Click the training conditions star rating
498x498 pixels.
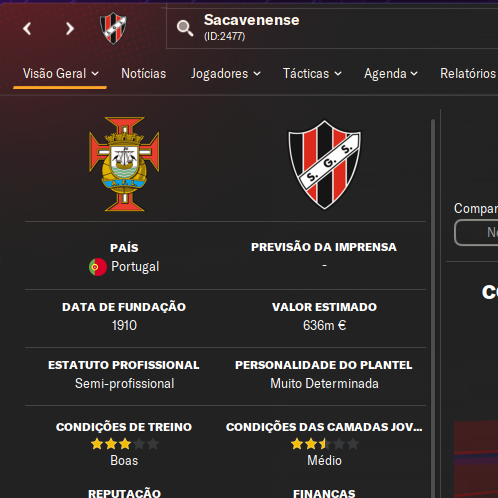coord(125,444)
